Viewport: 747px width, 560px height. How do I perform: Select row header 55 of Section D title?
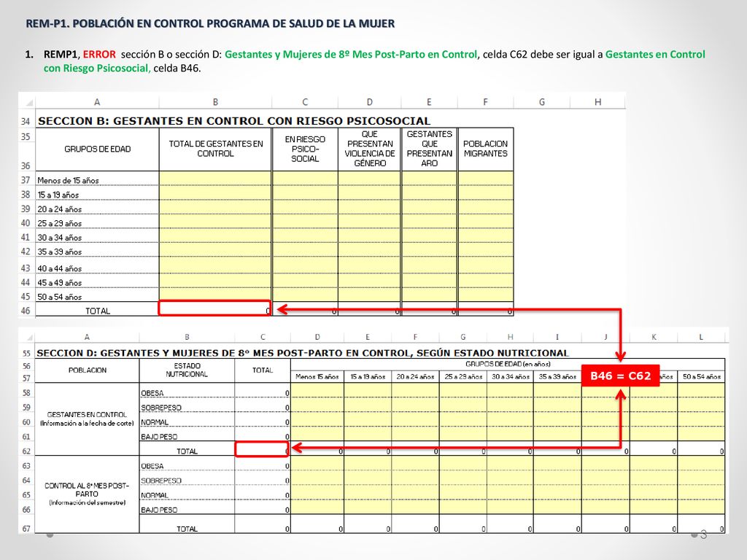(x=27, y=354)
